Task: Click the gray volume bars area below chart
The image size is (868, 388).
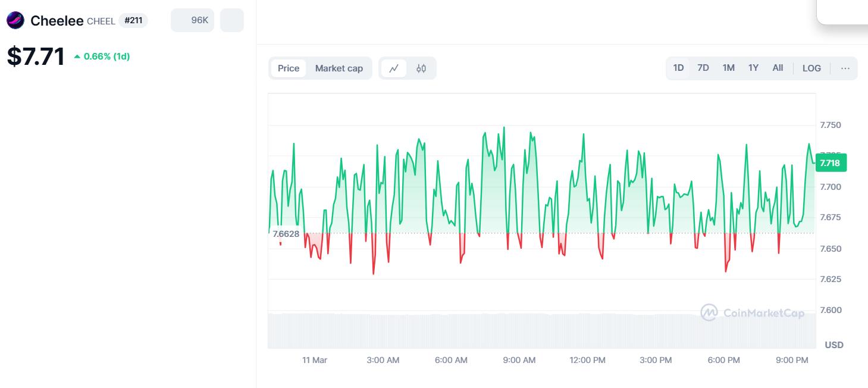Action: pyautogui.click(x=541, y=331)
